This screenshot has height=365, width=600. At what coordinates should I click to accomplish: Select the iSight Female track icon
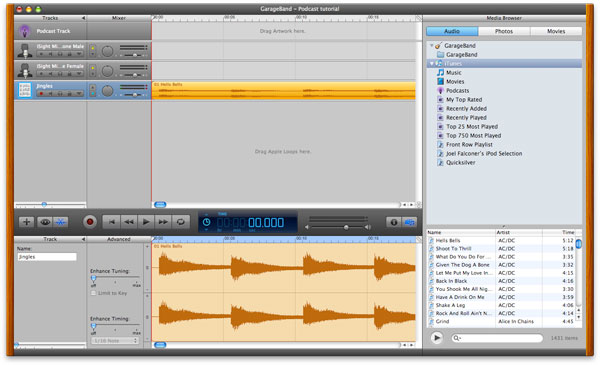25,70
